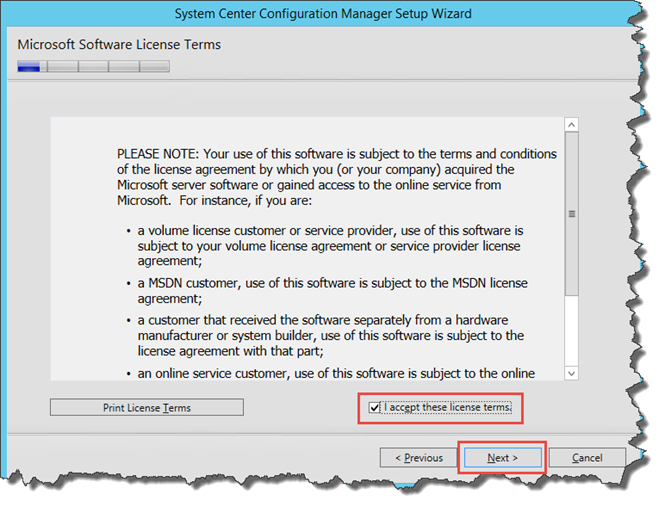Cancel the setup wizard
665x507 pixels.
[587, 458]
